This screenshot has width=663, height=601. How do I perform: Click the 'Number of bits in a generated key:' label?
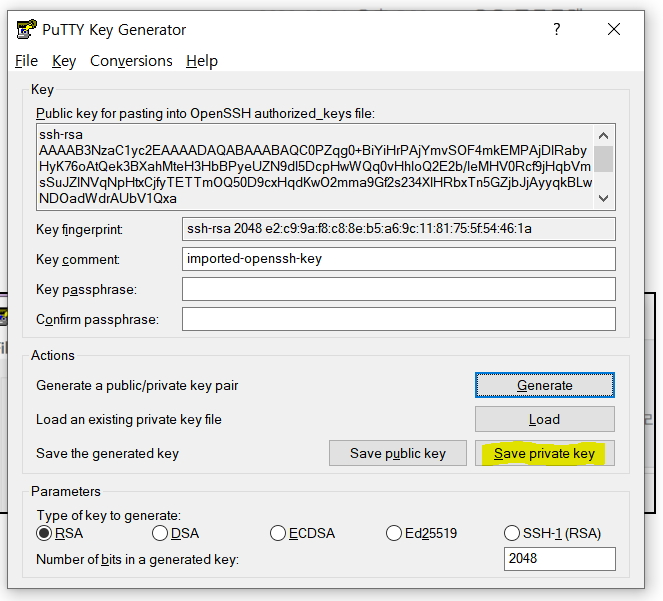click(137, 560)
